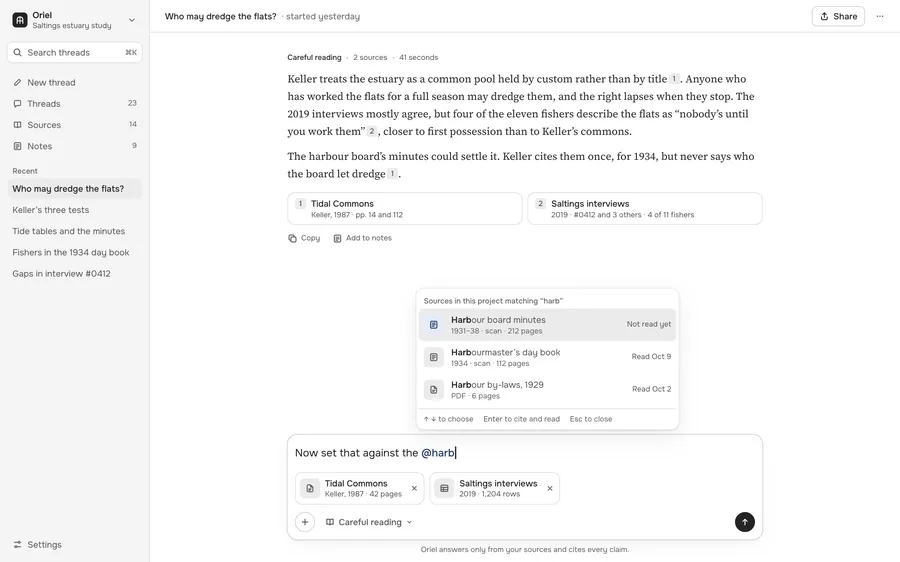The height and width of the screenshot is (562, 900).
Task: Copy the answer text
Action: tap(304, 238)
